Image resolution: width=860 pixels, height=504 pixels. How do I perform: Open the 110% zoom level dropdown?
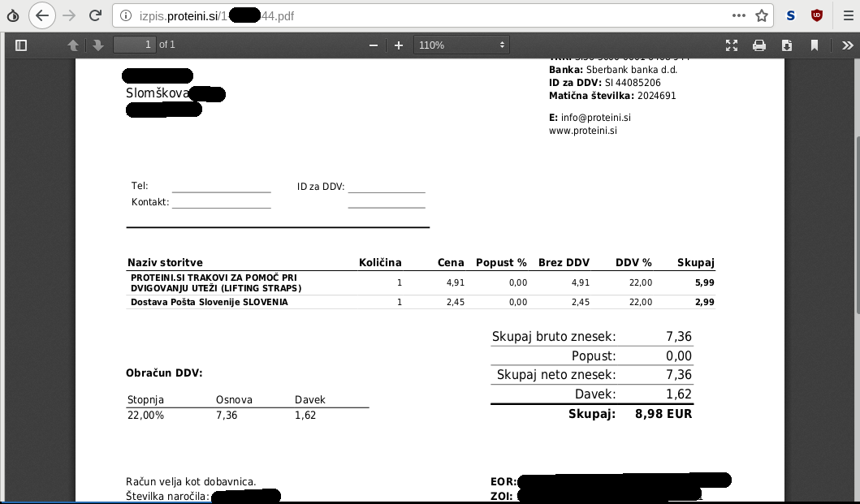pyautogui.click(x=461, y=45)
